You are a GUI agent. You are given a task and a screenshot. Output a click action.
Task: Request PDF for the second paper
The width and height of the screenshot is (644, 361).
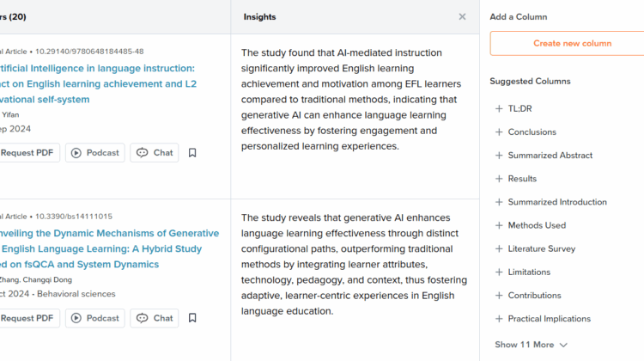click(x=27, y=318)
